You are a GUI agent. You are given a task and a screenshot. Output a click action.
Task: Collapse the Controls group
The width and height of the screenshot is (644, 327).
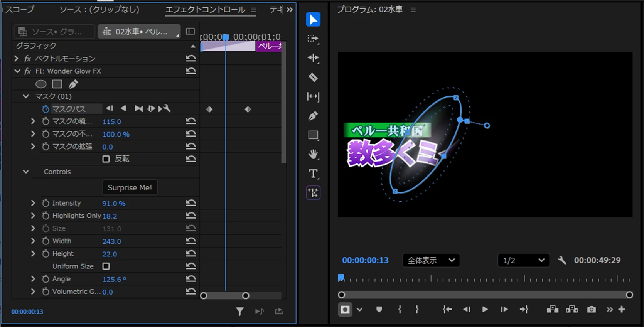[x=26, y=172]
